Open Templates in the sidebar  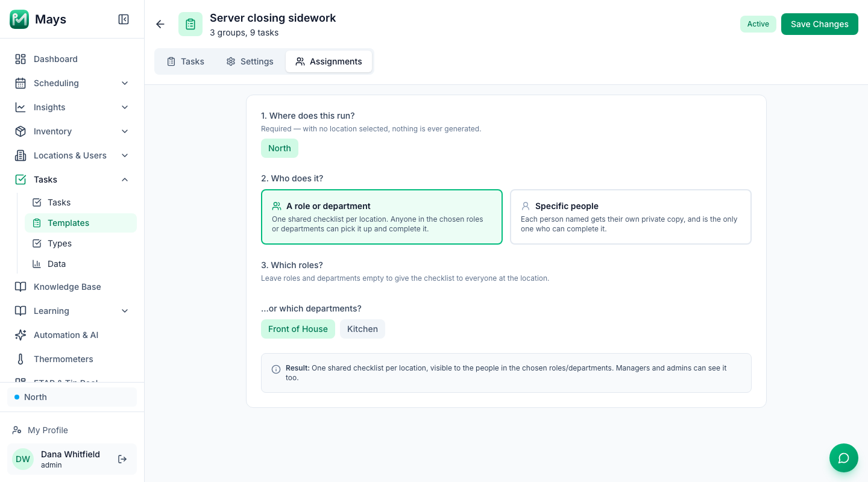tap(81, 223)
